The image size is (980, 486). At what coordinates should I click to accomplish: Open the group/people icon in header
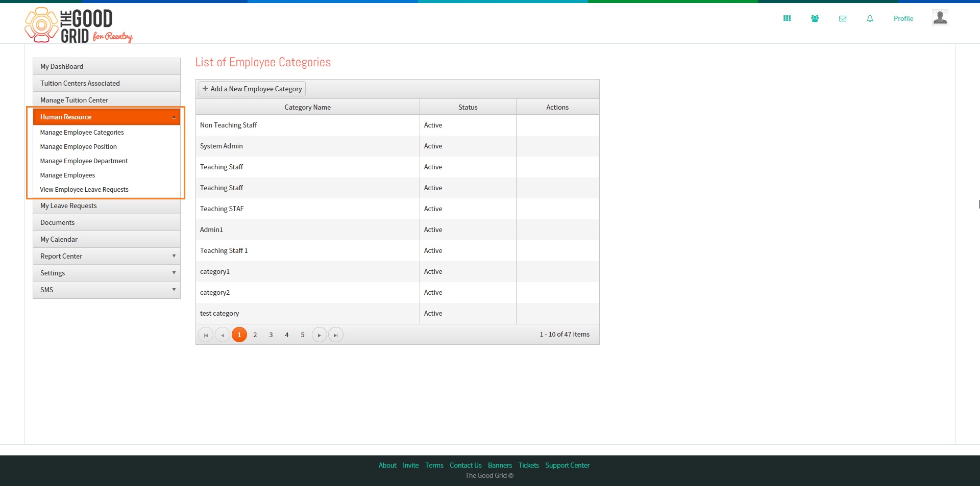point(815,18)
